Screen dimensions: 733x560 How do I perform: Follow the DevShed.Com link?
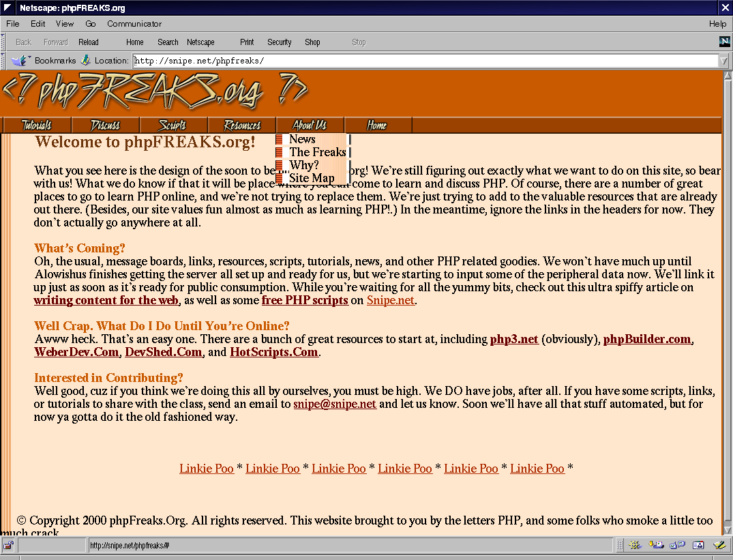[163, 352]
